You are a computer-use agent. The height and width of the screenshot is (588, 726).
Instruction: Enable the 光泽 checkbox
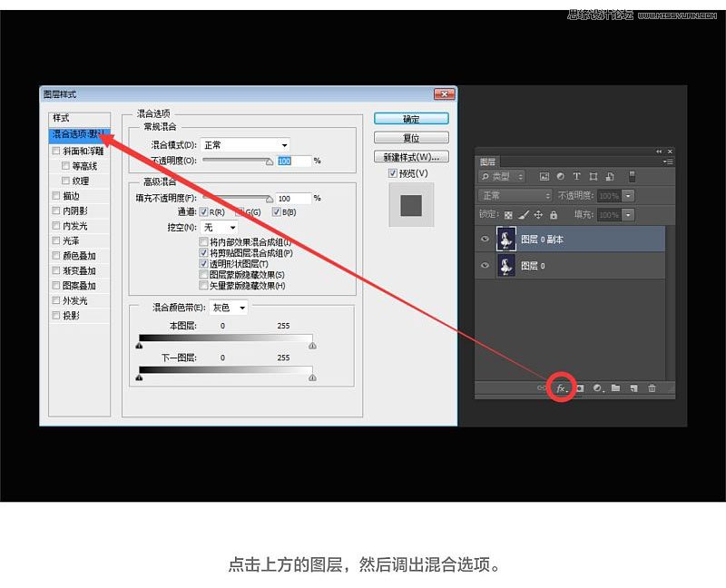coord(56,240)
